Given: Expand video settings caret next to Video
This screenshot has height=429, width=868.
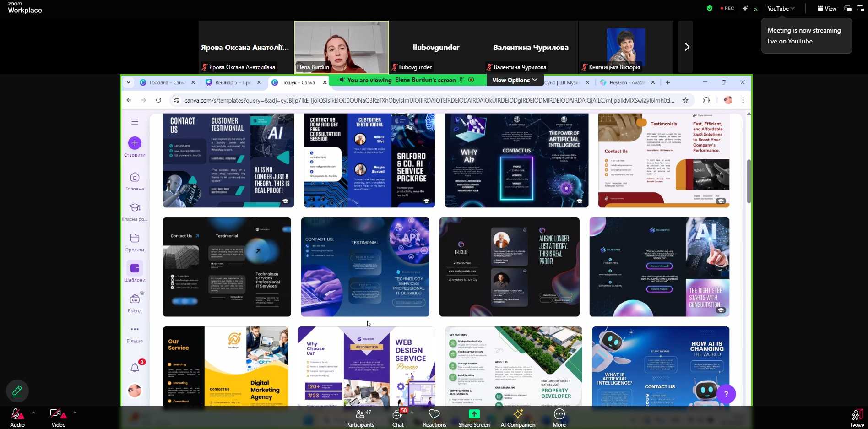Looking at the screenshot, I should (x=75, y=413).
